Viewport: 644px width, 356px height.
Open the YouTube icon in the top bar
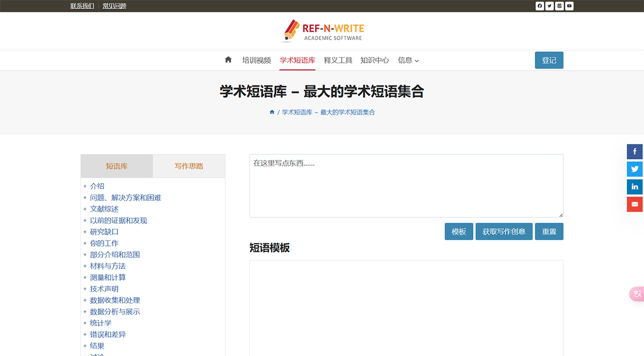tap(569, 6)
